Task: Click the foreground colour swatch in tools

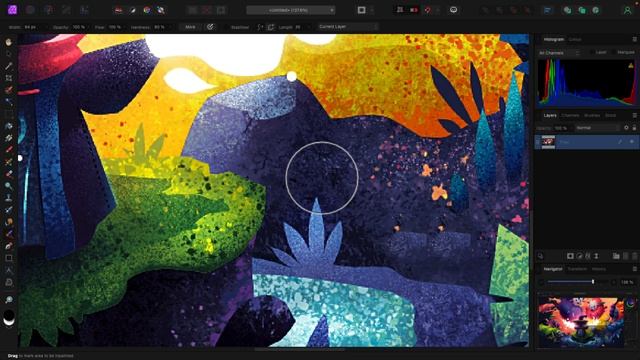Action: (9, 316)
